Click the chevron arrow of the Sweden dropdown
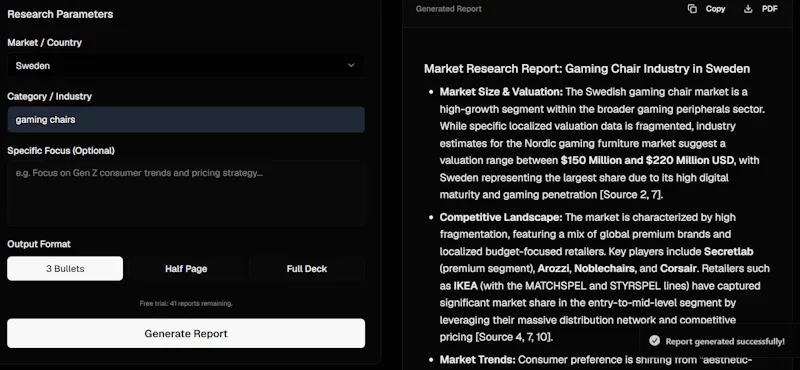The width and height of the screenshot is (800, 370). [x=351, y=65]
